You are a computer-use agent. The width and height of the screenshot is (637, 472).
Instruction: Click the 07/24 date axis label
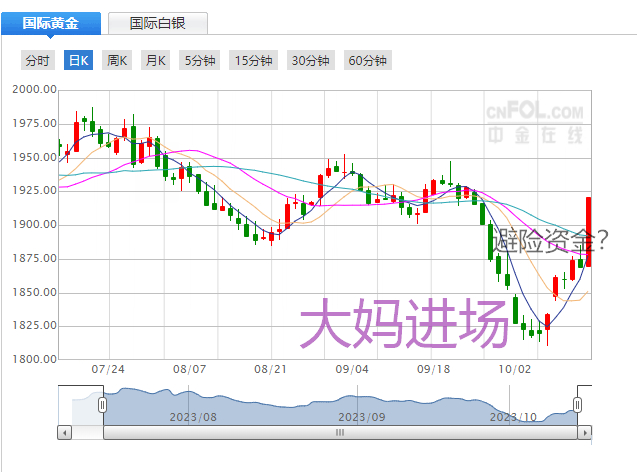tap(108, 369)
